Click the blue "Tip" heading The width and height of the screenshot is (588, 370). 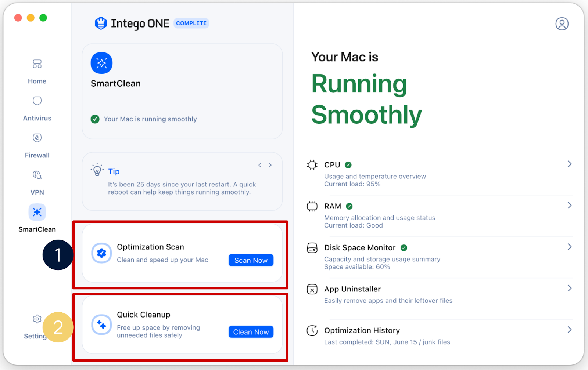coord(114,171)
